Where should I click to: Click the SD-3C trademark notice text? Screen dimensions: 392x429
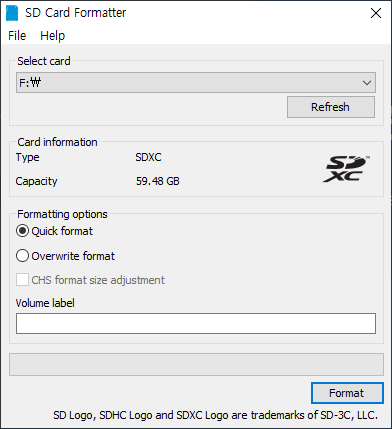(x=216, y=415)
